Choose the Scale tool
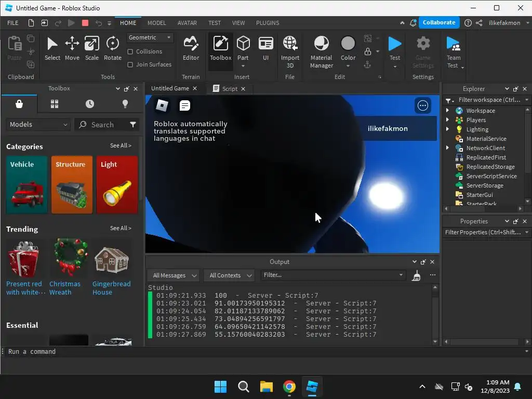 point(91,49)
